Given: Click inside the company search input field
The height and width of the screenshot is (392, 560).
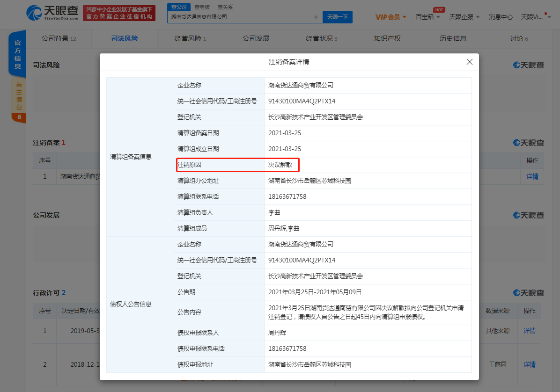Looking at the screenshot, I should [241, 17].
